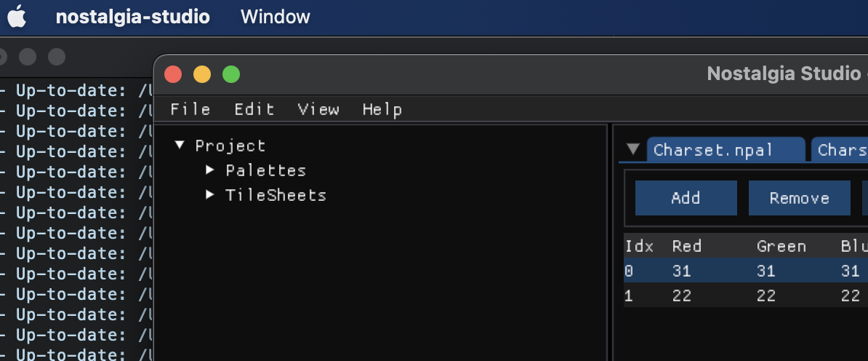The width and height of the screenshot is (868, 361).
Task: Open the nostalgia-studio application menu
Action: click(x=132, y=17)
